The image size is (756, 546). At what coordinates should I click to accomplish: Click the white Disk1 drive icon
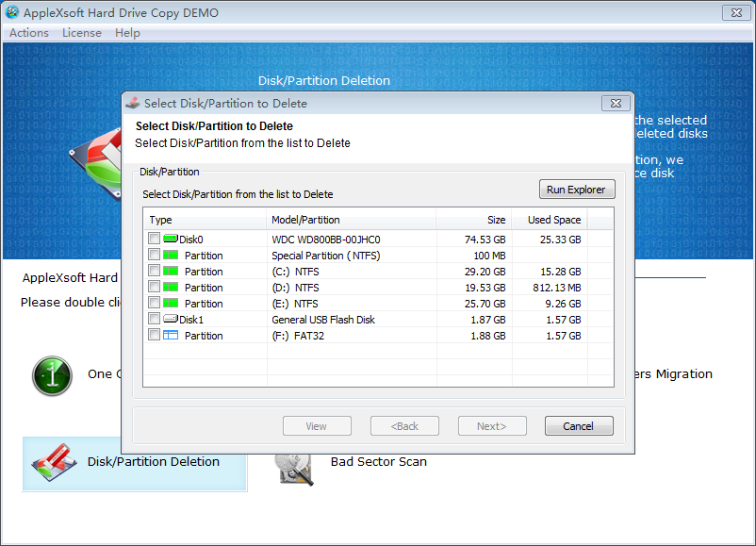[x=171, y=319]
